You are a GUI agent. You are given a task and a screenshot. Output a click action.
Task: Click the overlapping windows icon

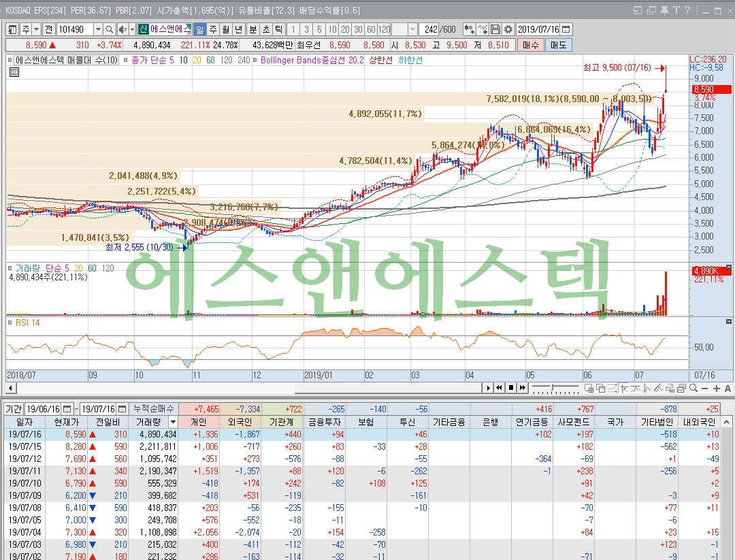[601, 388]
